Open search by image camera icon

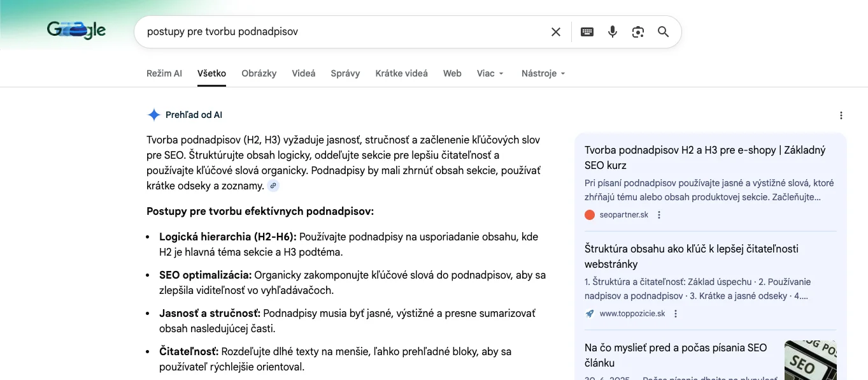638,32
